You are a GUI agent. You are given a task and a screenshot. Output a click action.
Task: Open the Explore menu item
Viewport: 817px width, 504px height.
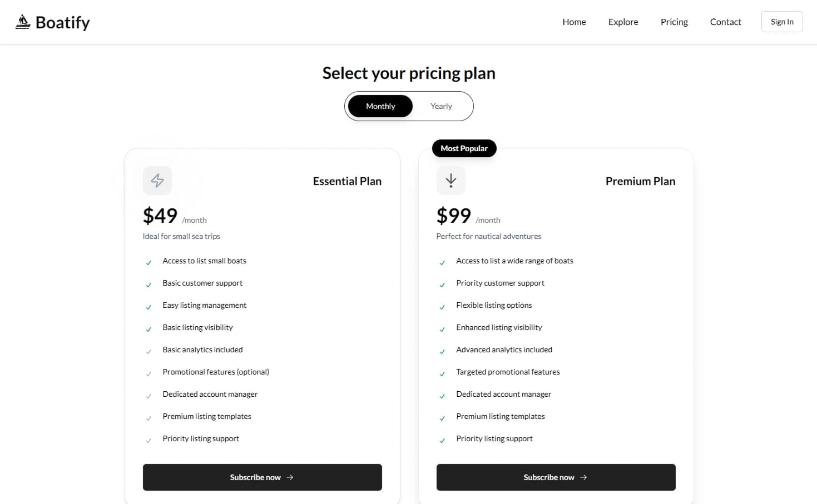coord(623,22)
